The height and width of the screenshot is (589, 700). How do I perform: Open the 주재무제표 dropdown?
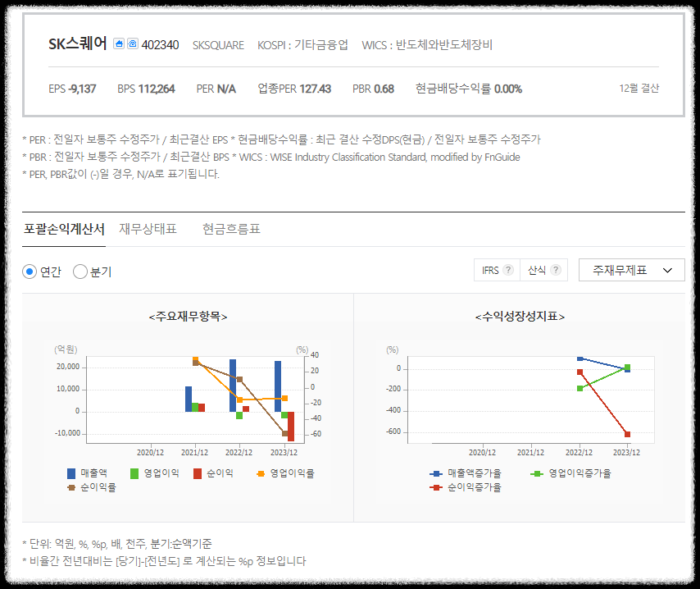[x=632, y=270]
